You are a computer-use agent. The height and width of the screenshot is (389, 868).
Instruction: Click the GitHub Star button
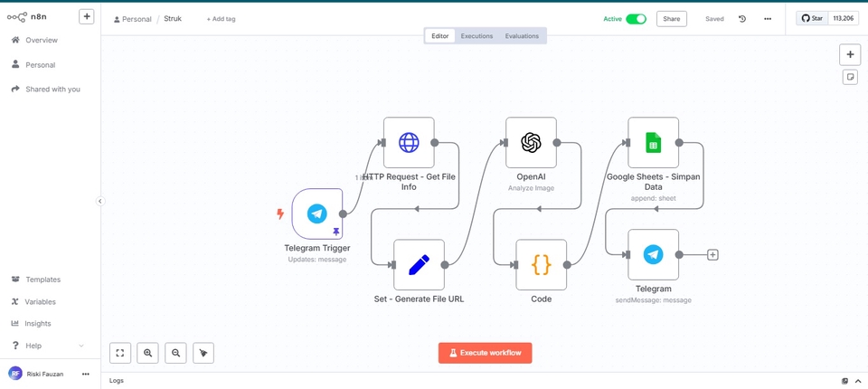click(813, 18)
